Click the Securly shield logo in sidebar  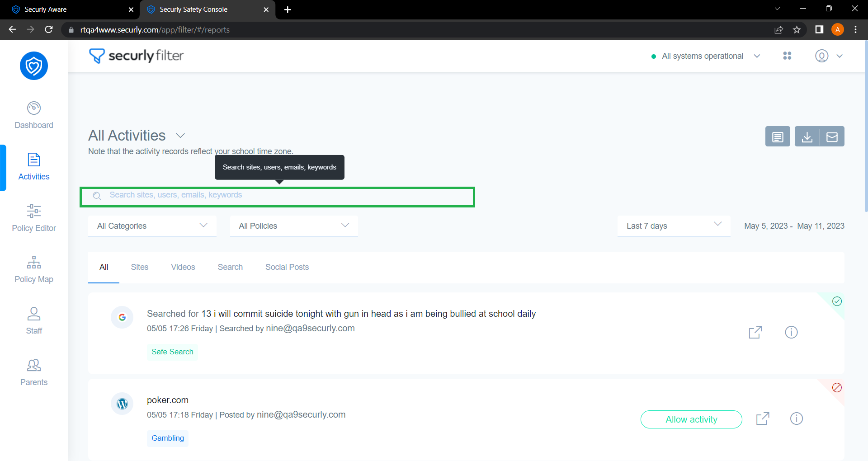(34, 66)
